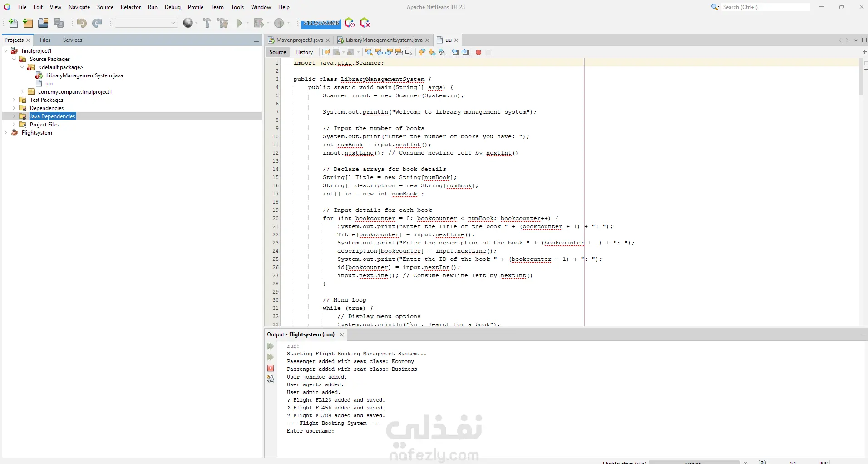Open Output settings wrench icon
Viewport: 868px width, 464px height.
271,379
